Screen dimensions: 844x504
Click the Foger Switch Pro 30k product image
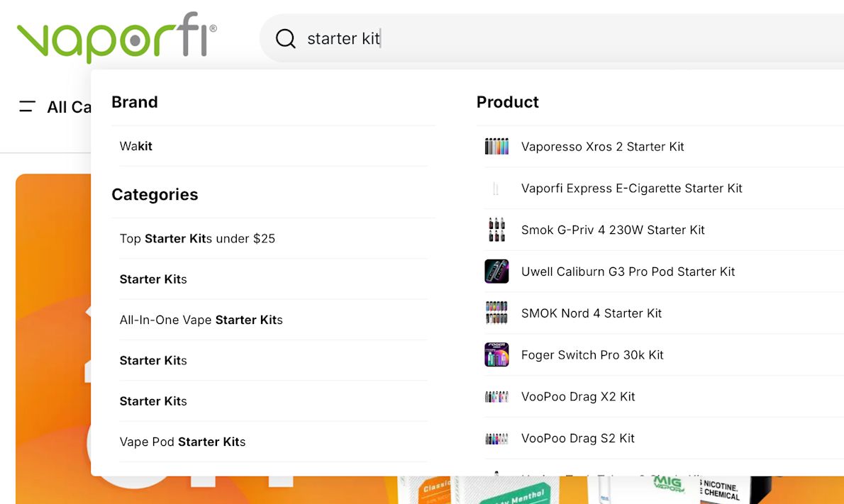pyautogui.click(x=496, y=354)
